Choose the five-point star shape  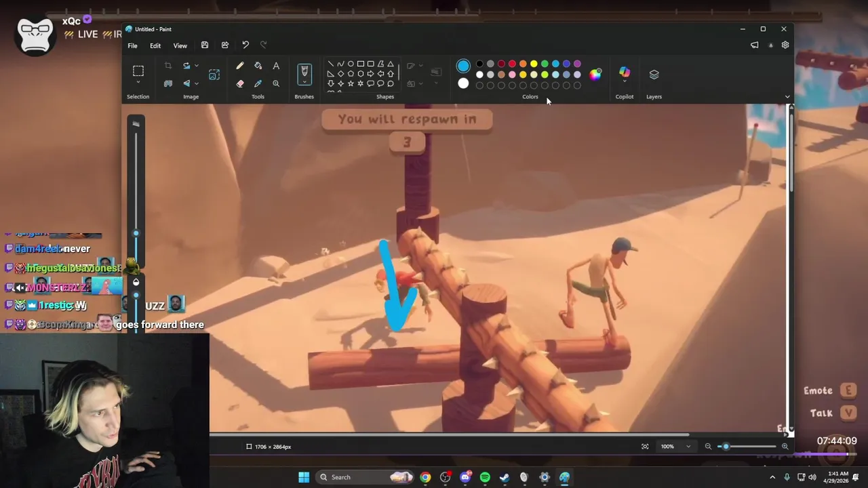(x=351, y=83)
